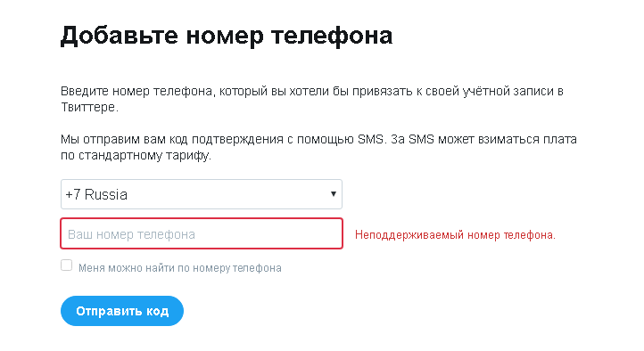Click the line "по стандартному тарифу."

(x=136, y=156)
